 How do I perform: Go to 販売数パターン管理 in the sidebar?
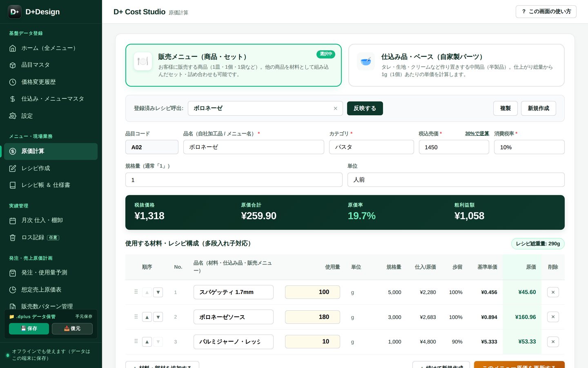[x=47, y=306]
